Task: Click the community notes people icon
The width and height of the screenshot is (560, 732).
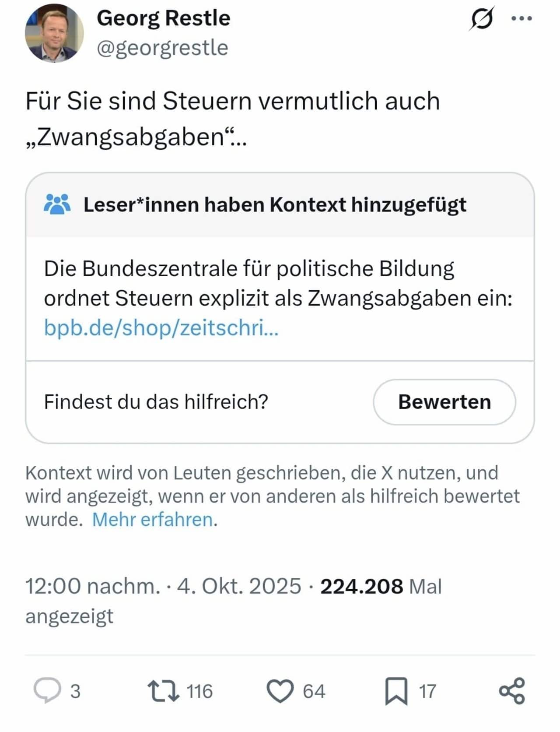Action: 57,204
